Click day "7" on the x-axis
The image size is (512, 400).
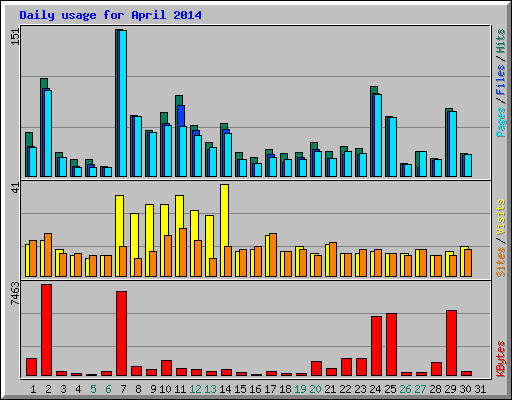click(x=123, y=389)
